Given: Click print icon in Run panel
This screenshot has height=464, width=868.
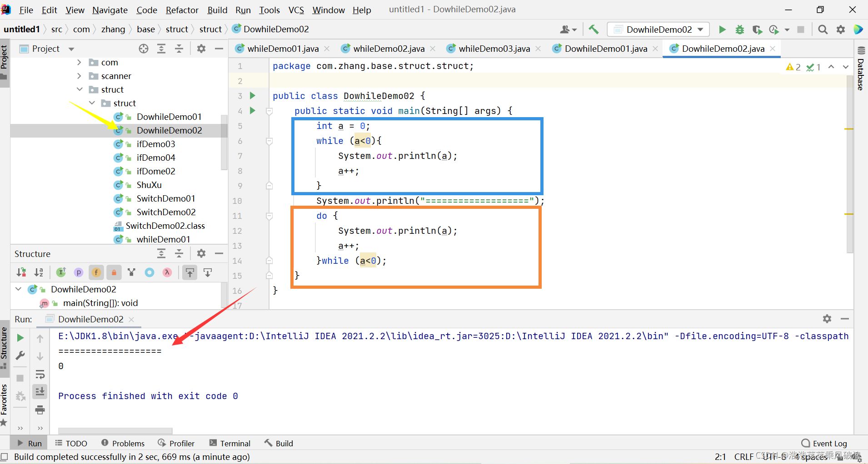Looking at the screenshot, I should 40,410.
